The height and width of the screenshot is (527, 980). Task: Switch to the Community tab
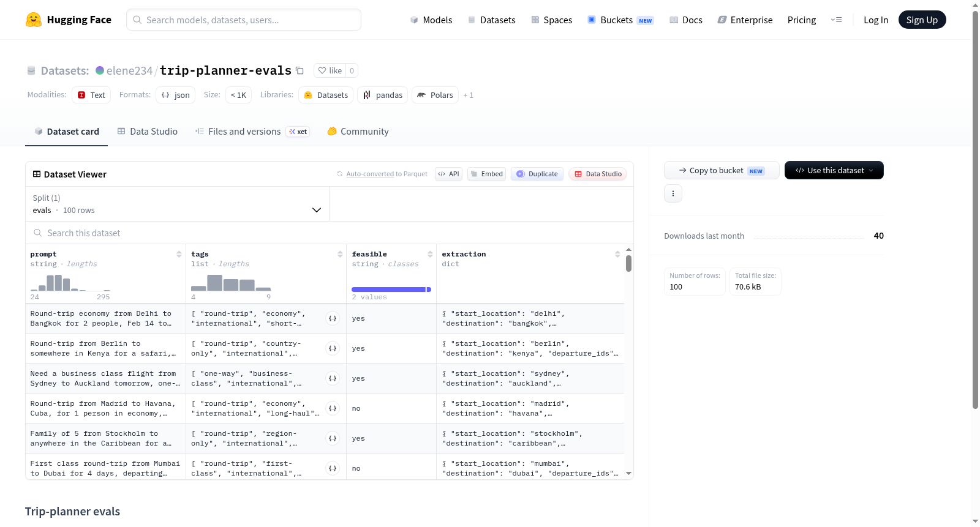pyautogui.click(x=358, y=131)
